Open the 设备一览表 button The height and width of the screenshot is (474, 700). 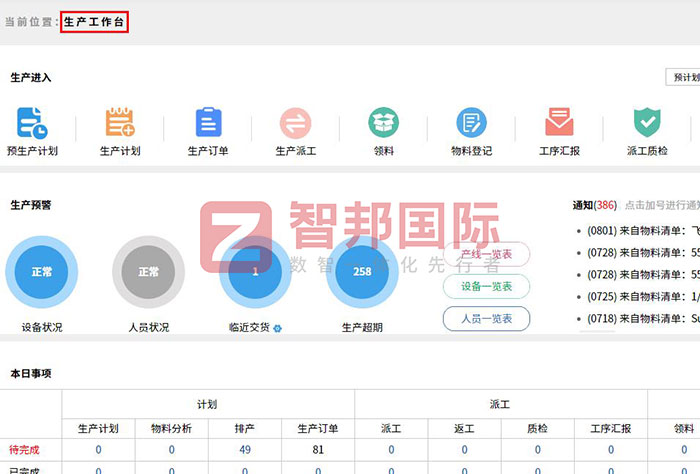[486, 287]
